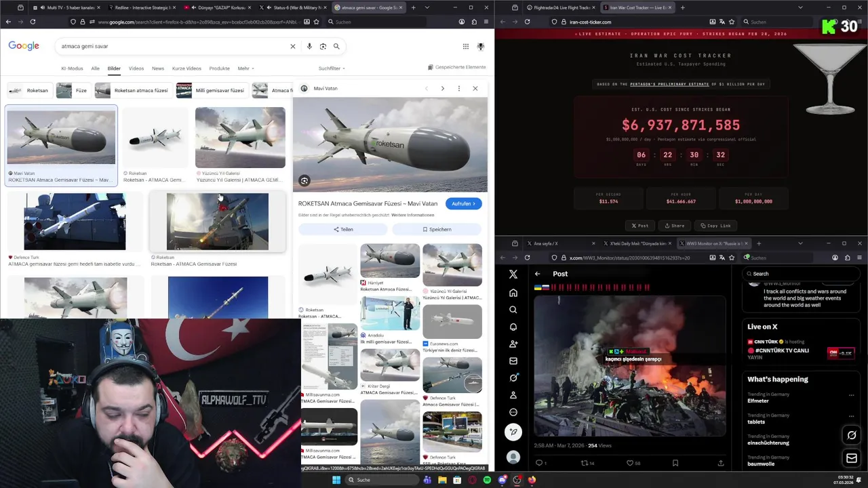Reply to the post via comment icon

click(540, 463)
